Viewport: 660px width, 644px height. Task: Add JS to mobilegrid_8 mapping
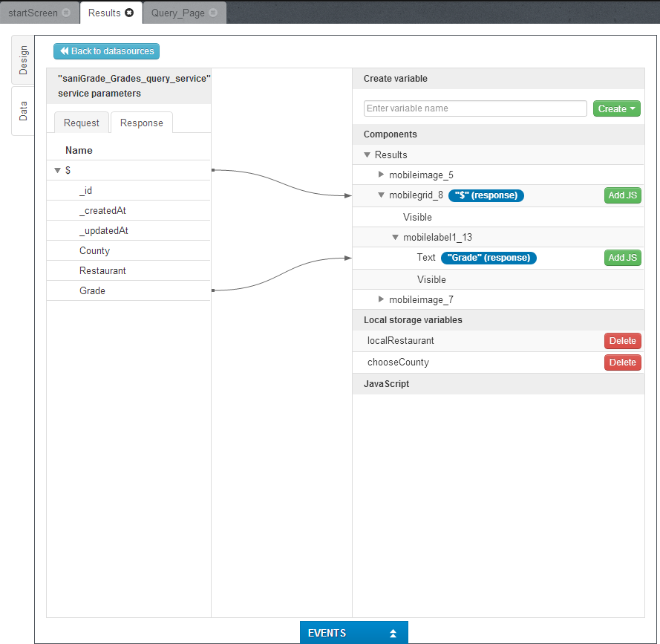tap(622, 195)
